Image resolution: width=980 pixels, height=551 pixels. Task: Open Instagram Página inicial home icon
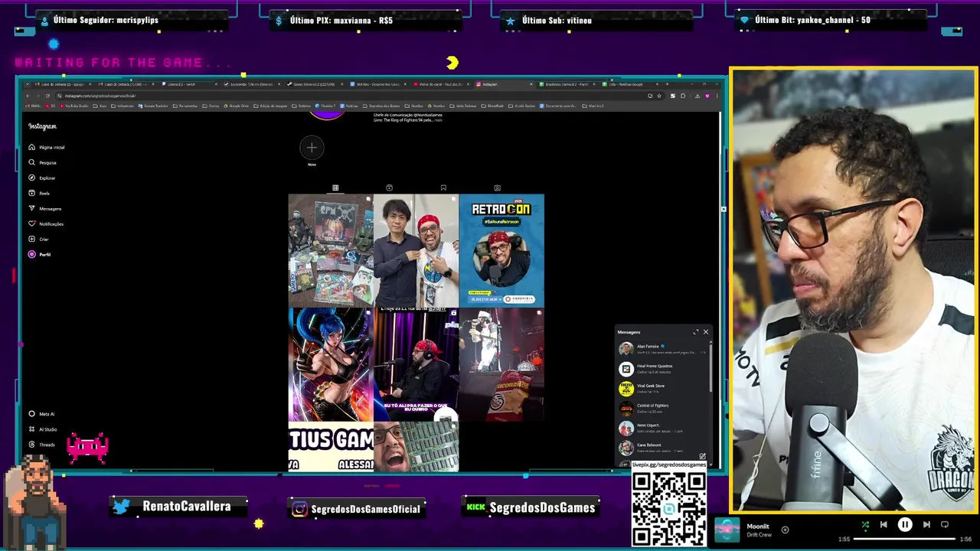(x=31, y=147)
